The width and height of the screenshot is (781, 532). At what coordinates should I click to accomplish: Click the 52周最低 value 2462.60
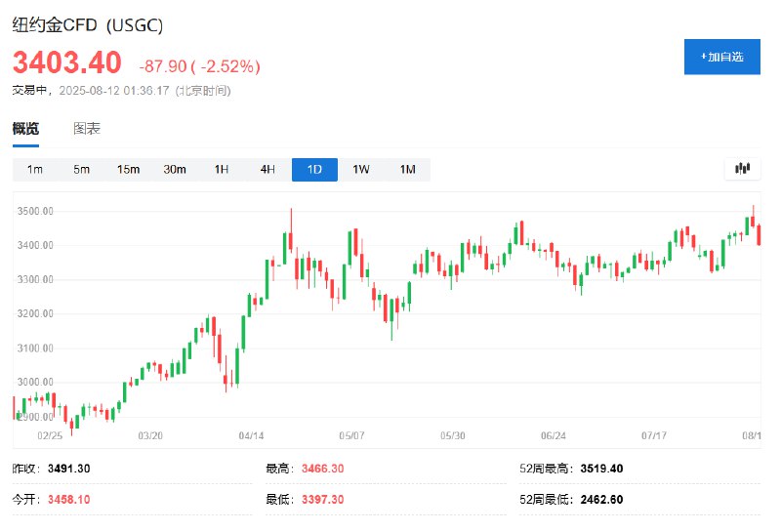tap(601, 500)
